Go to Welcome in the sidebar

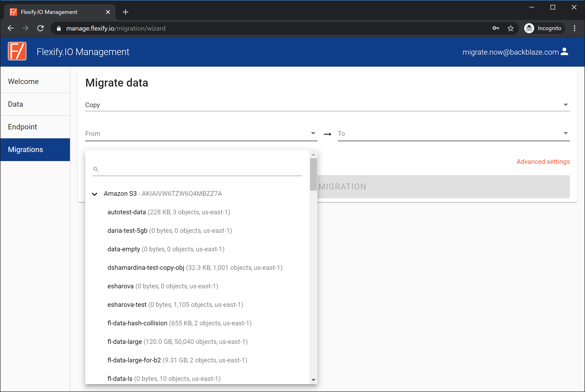point(35,81)
